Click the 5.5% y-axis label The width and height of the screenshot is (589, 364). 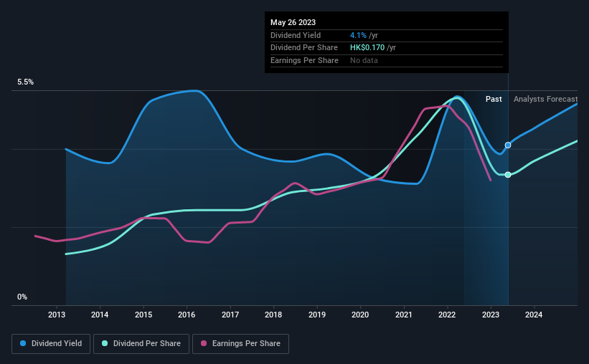(26, 82)
